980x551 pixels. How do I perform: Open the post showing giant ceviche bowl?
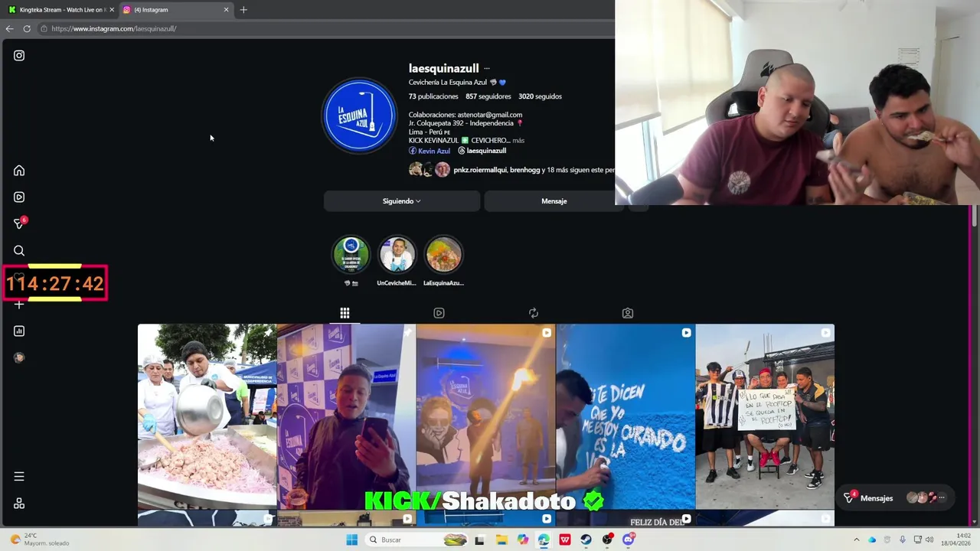(207, 416)
